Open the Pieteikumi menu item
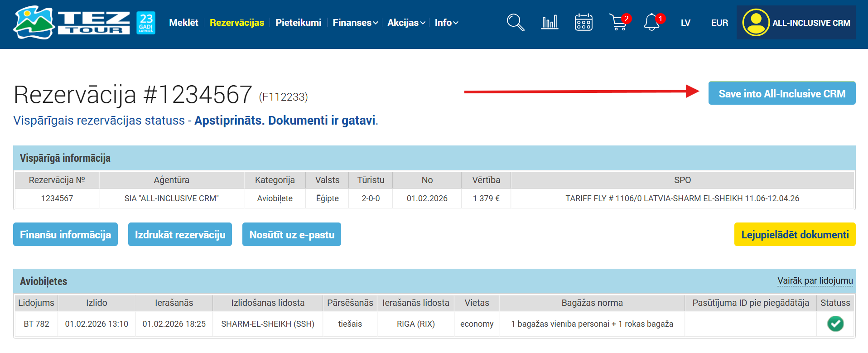 [298, 23]
